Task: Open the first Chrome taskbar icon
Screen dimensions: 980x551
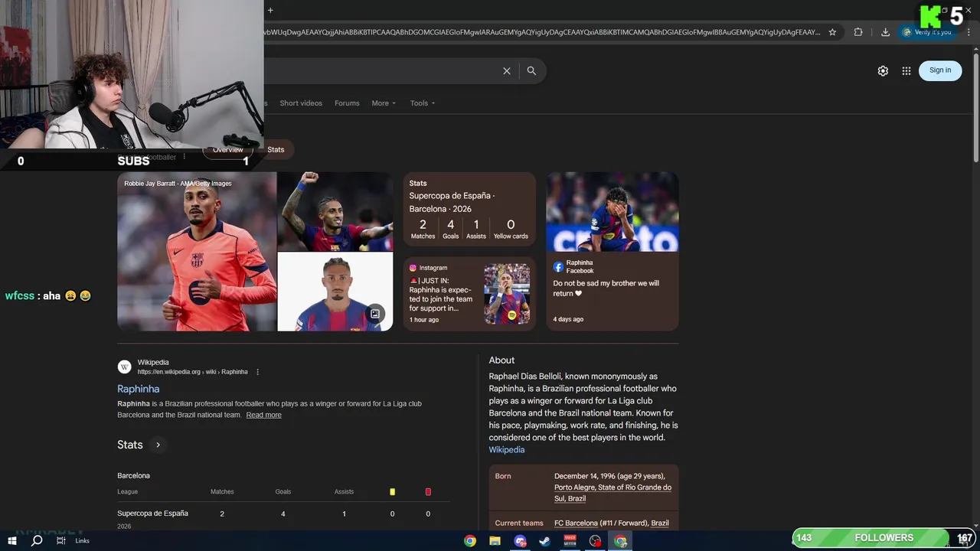Action: coord(470,541)
